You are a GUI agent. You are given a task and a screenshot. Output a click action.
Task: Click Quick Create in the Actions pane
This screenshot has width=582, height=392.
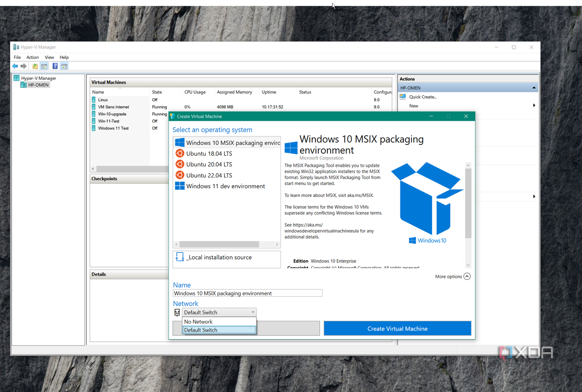423,97
